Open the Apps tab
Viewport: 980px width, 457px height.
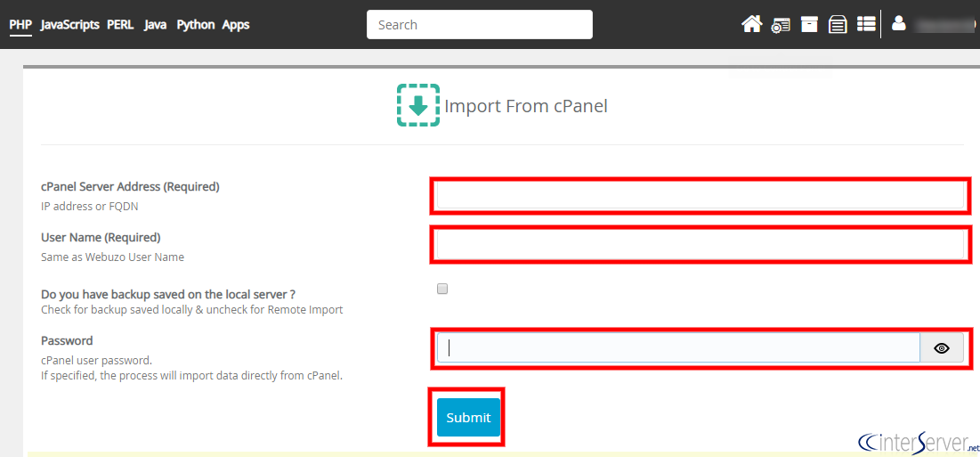[x=236, y=25]
